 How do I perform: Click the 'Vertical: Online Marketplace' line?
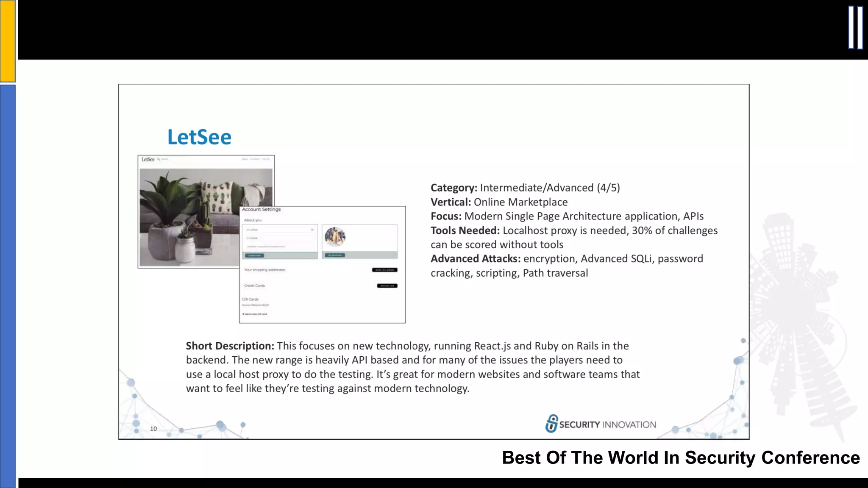[499, 202]
